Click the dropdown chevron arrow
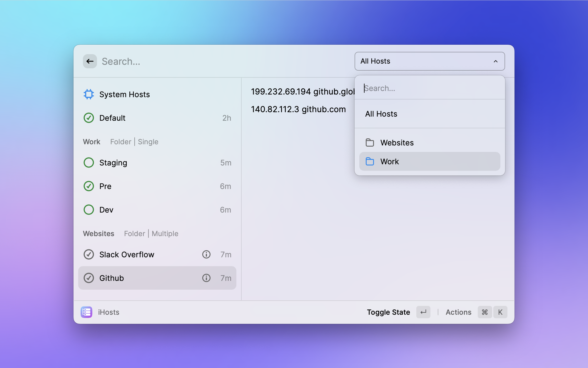 pos(496,61)
